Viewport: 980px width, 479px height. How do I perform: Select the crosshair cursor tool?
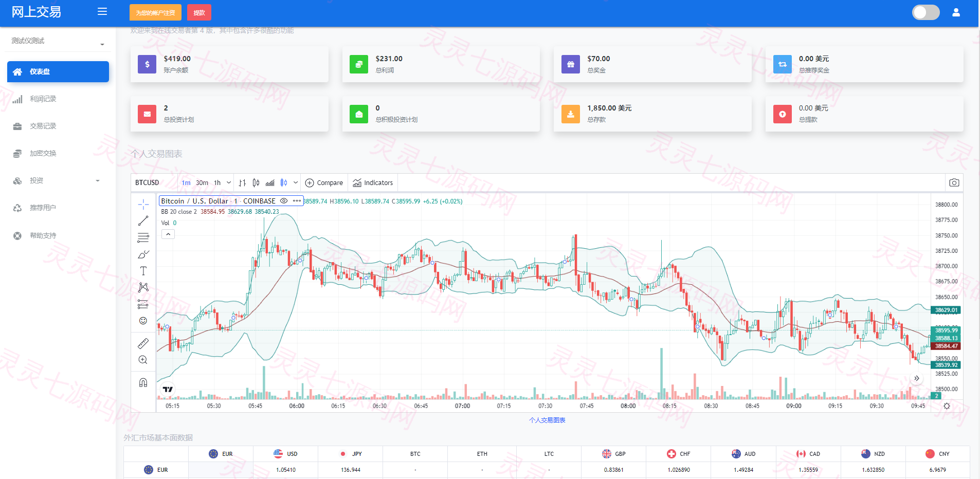pyautogui.click(x=143, y=205)
